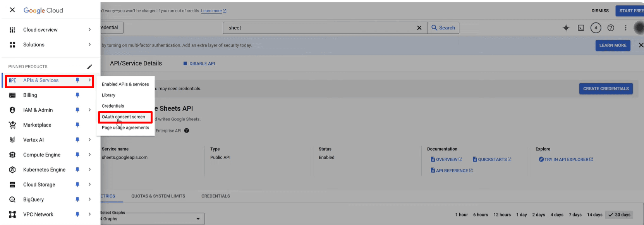Click the Search button
644x225 pixels.
[x=443, y=28]
